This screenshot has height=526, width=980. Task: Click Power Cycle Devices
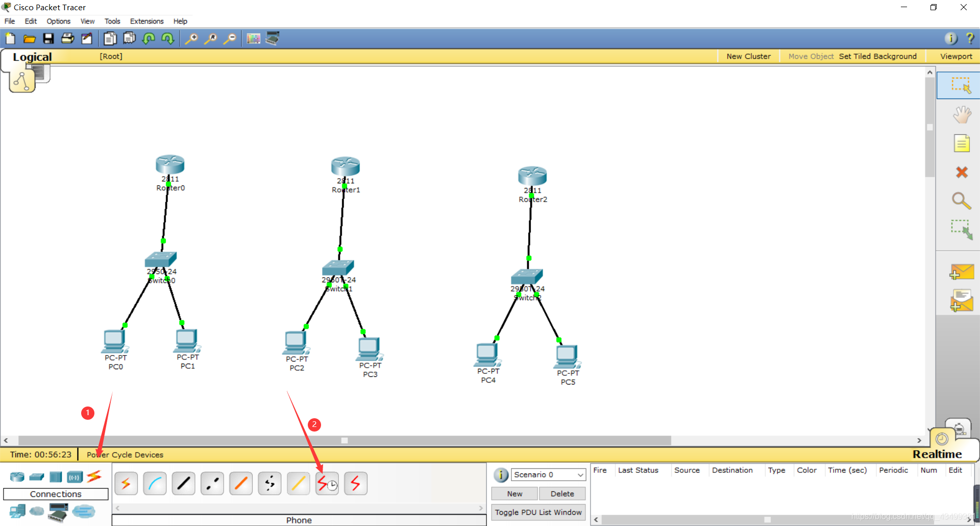click(x=125, y=455)
